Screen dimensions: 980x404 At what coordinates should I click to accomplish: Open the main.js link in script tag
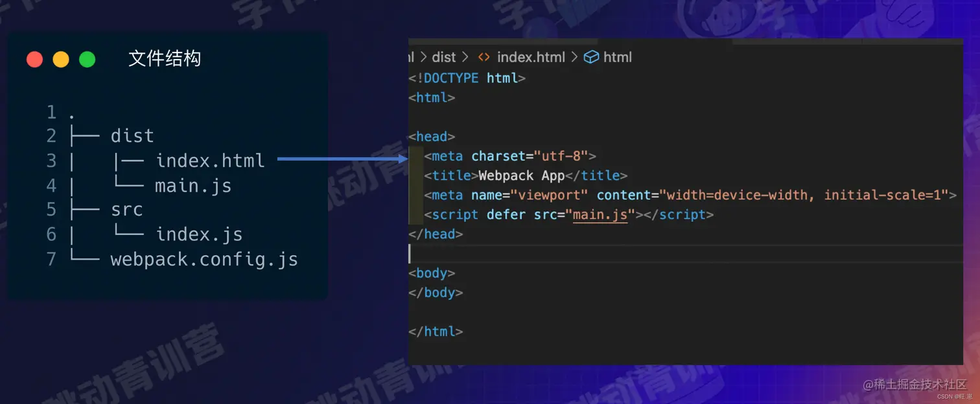[x=600, y=214]
